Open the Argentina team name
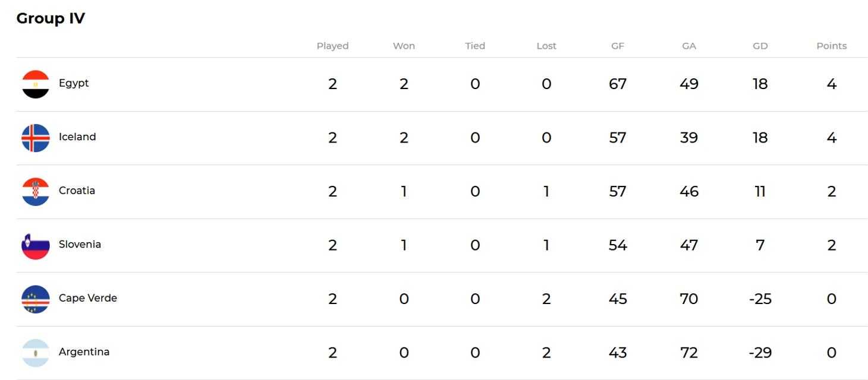Image resolution: width=868 pixels, height=380 pixels. pos(84,351)
